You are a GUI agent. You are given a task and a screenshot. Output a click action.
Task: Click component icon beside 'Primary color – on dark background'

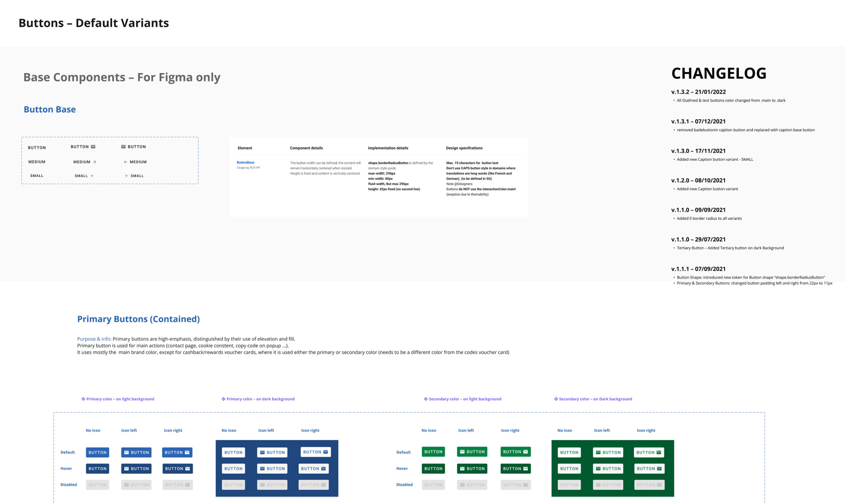point(223,399)
